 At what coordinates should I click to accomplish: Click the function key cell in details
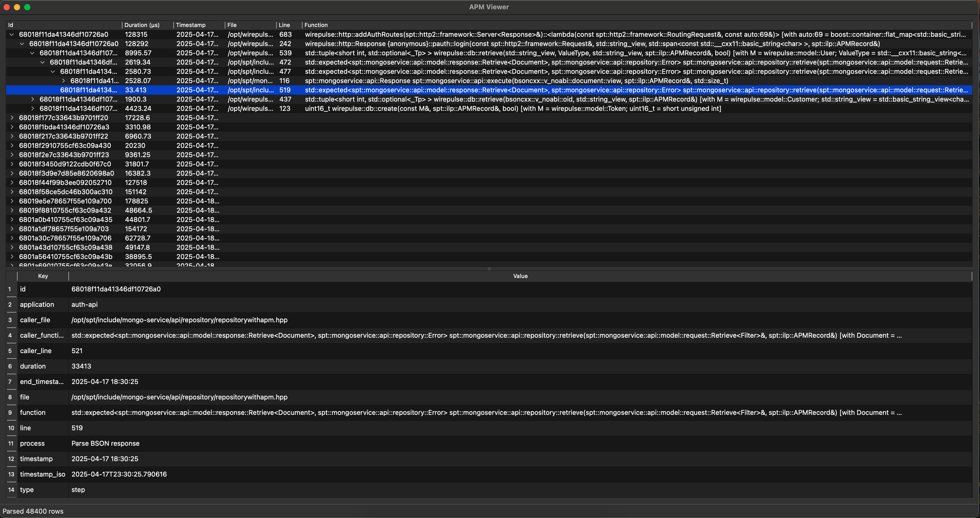pos(43,413)
